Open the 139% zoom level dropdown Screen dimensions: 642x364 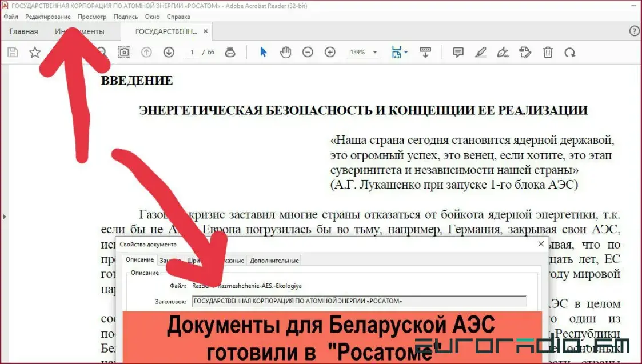pos(375,53)
